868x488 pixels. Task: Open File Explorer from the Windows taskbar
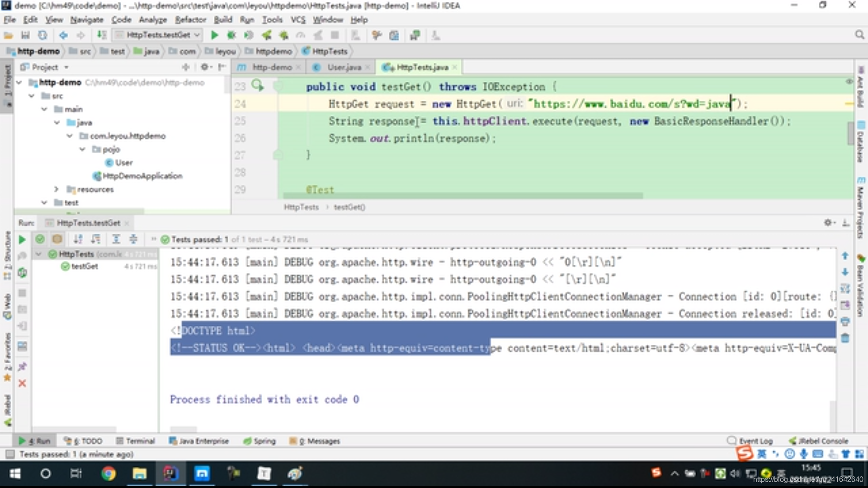(139, 474)
